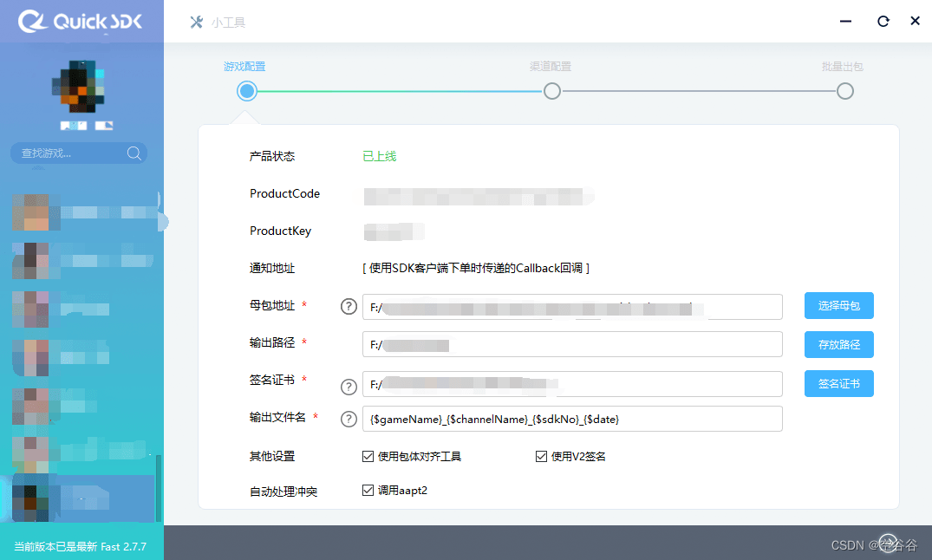Disable the 使用包体对齐工具 checkbox
Image resolution: width=932 pixels, height=560 pixels.
coord(368,455)
